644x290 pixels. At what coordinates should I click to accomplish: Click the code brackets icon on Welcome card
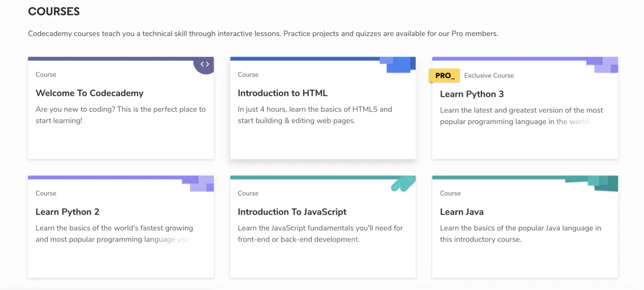205,64
